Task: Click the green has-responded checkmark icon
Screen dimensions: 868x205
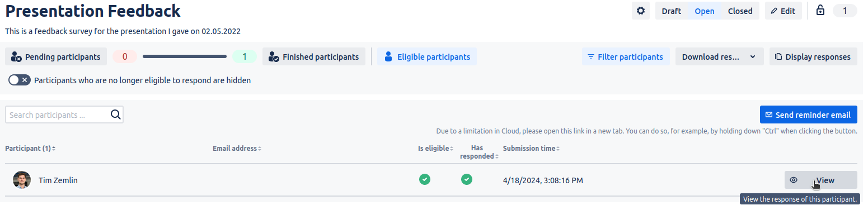Action: [x=467, y=179]
